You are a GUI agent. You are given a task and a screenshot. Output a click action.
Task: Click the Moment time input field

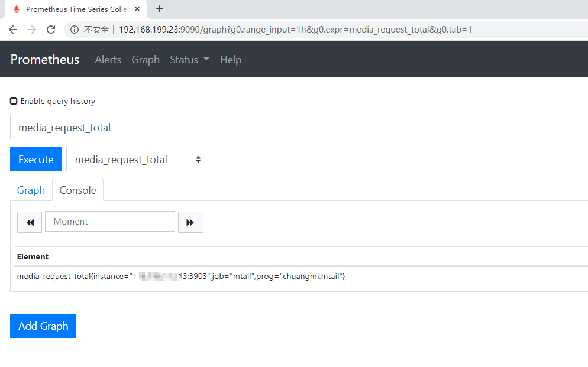110,222
